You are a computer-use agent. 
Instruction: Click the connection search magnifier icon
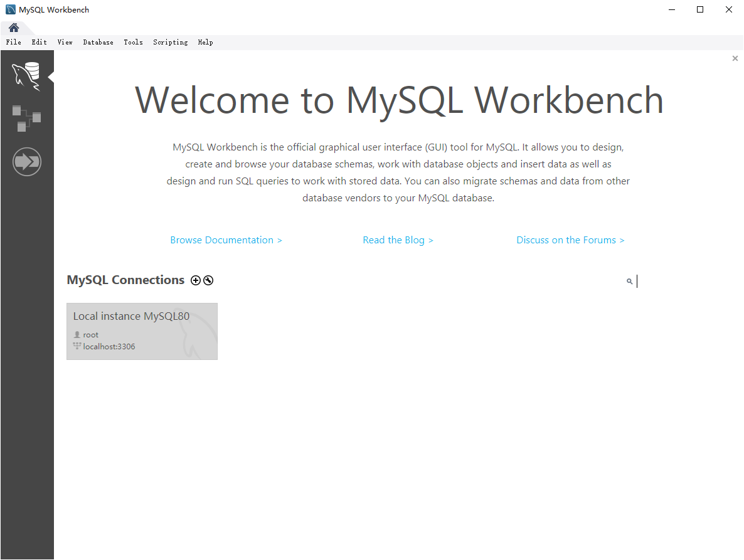tap(629, 281)
